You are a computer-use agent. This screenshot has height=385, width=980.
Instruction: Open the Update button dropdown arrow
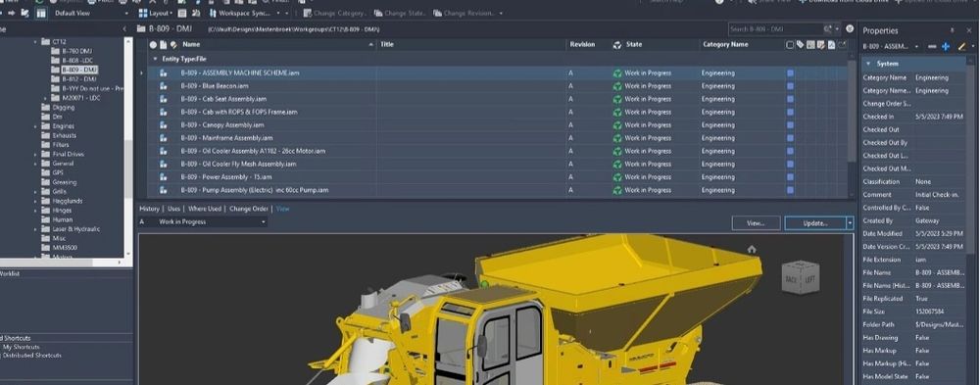tap(850, 223)
